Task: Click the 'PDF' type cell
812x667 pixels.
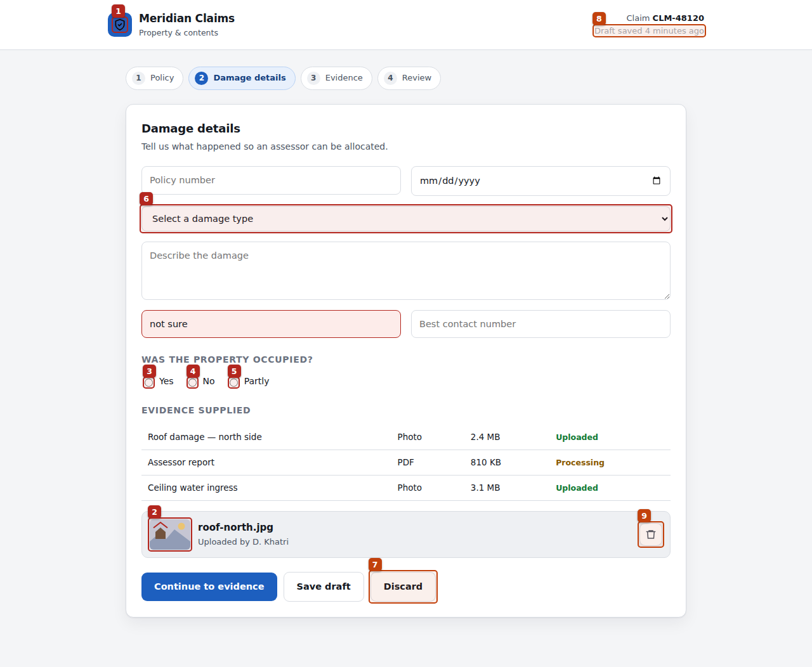Action: point(406,462)
